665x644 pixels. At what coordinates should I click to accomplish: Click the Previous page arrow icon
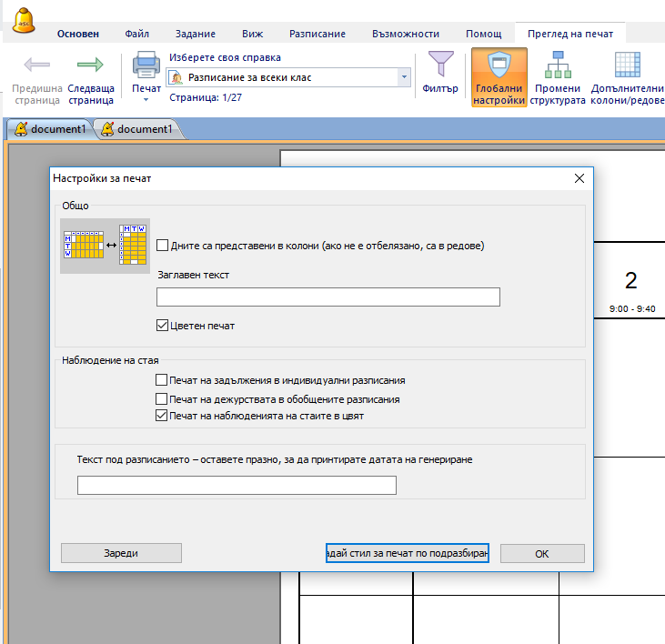(x=37, y=65)
